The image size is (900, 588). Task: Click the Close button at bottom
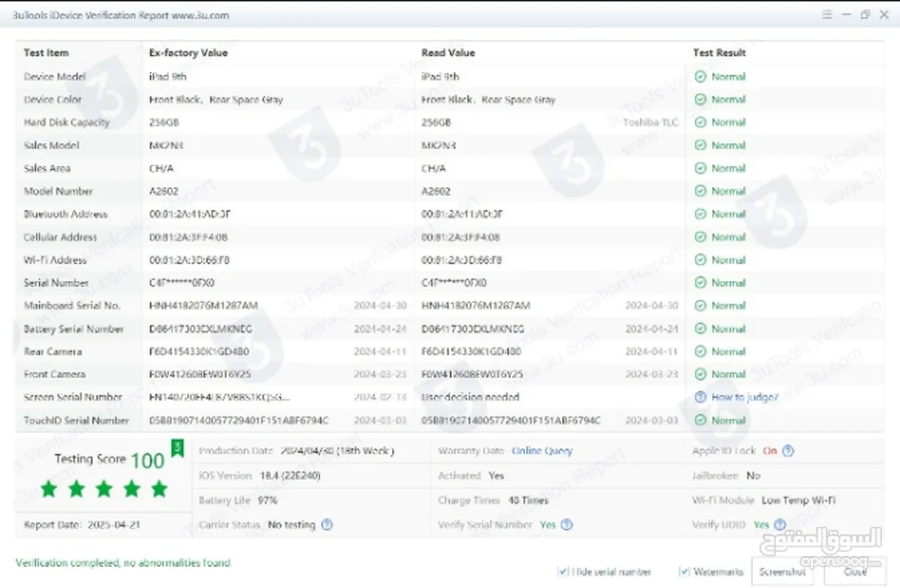click(x=855, y=572)
